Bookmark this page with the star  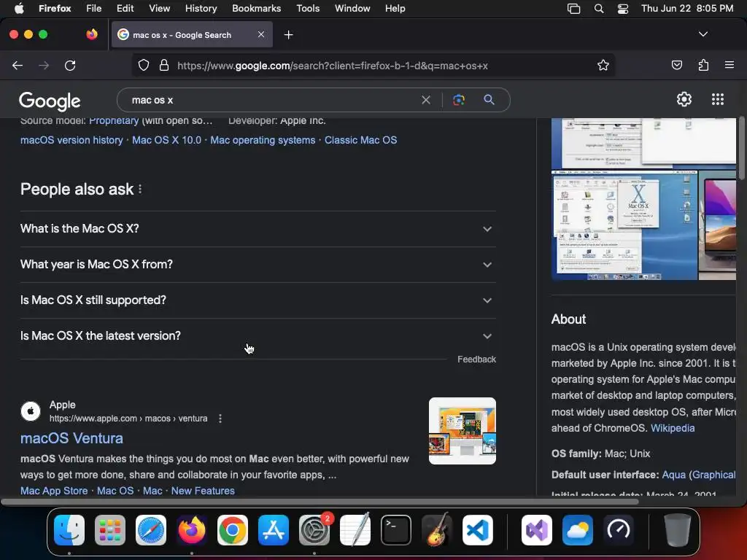tap(603, 65)
